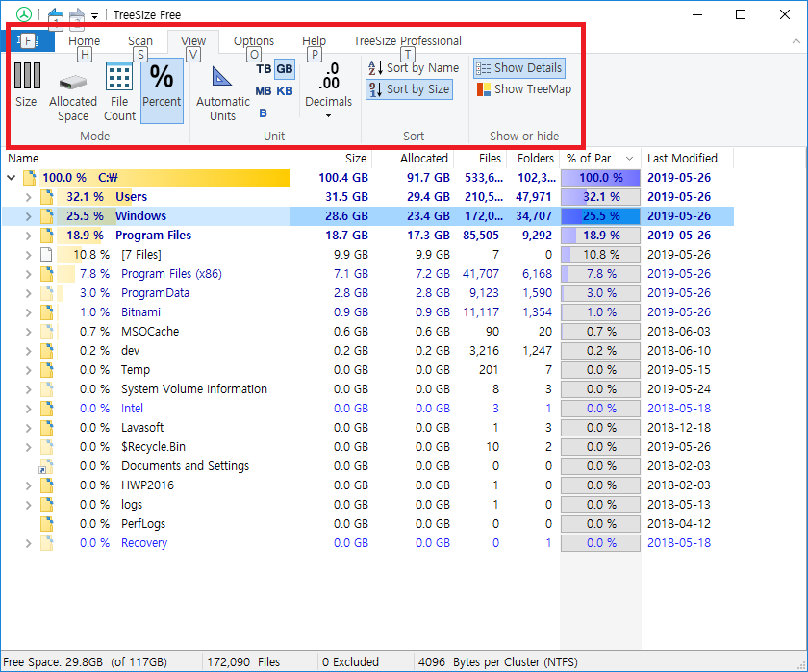Click the Size column header
This screenshot has width=808, height=672.
click(x=331, y=158)
